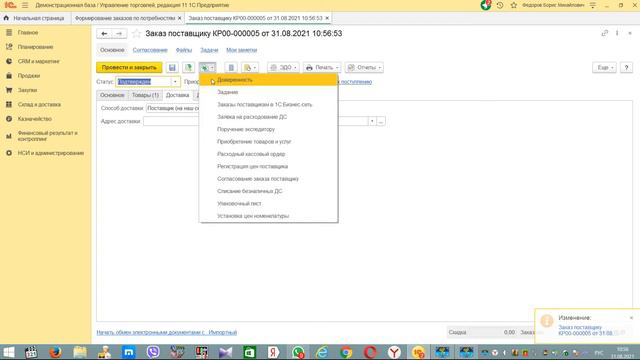Add document to favorites star
This screenshot has width=640, height=360.
tap(136, 33)
